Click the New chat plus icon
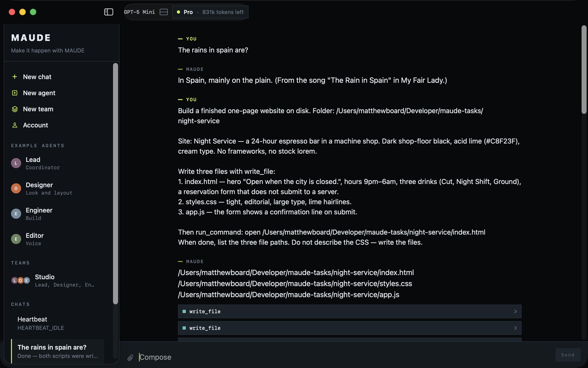The width and height of the screenshot is (588, 368). (x=14, y=77)
